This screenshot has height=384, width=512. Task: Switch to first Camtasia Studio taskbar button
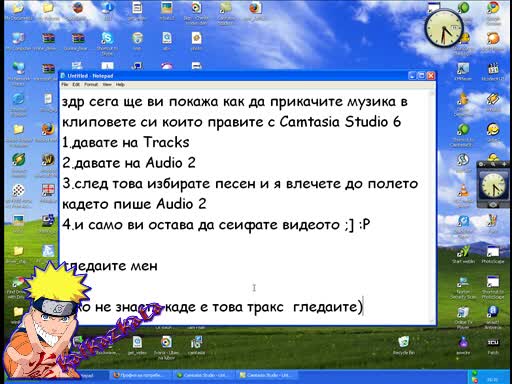[204, 375]
